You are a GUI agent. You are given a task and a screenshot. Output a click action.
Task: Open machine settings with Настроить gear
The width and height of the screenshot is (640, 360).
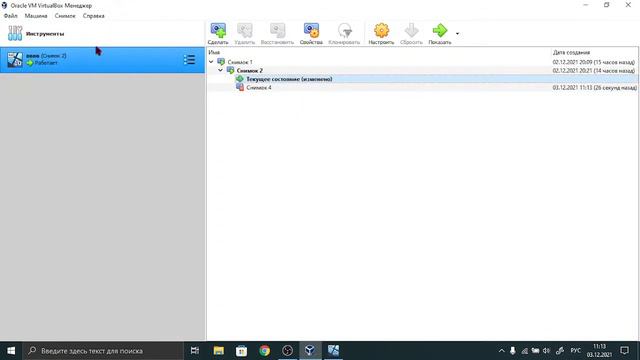pos(381,34)
